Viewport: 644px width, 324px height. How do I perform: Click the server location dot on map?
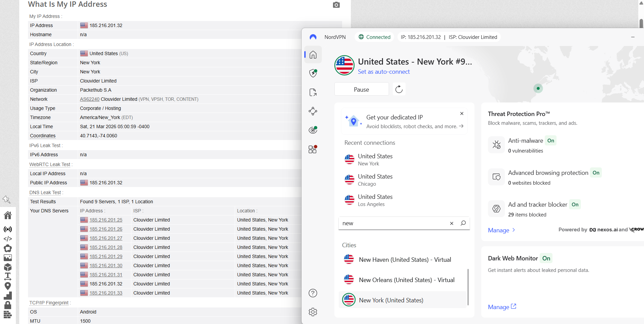coord(538,89)
